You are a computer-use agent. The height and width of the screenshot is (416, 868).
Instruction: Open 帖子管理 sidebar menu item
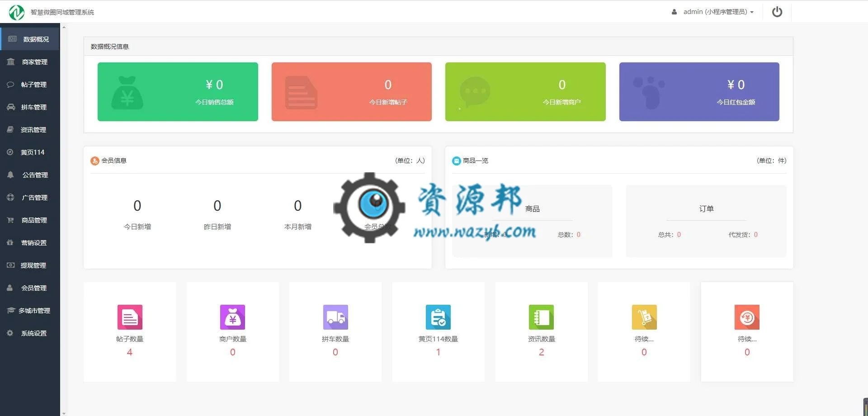30,85
